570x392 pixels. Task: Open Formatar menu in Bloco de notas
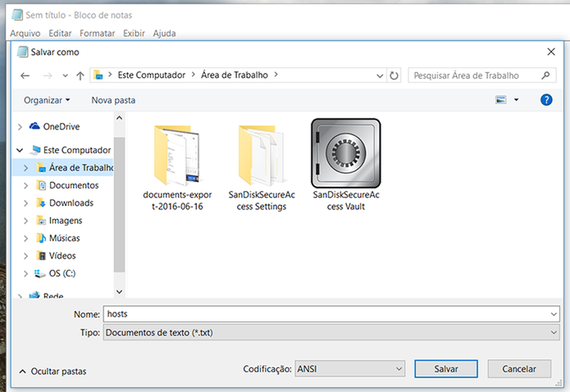point(97,33)
